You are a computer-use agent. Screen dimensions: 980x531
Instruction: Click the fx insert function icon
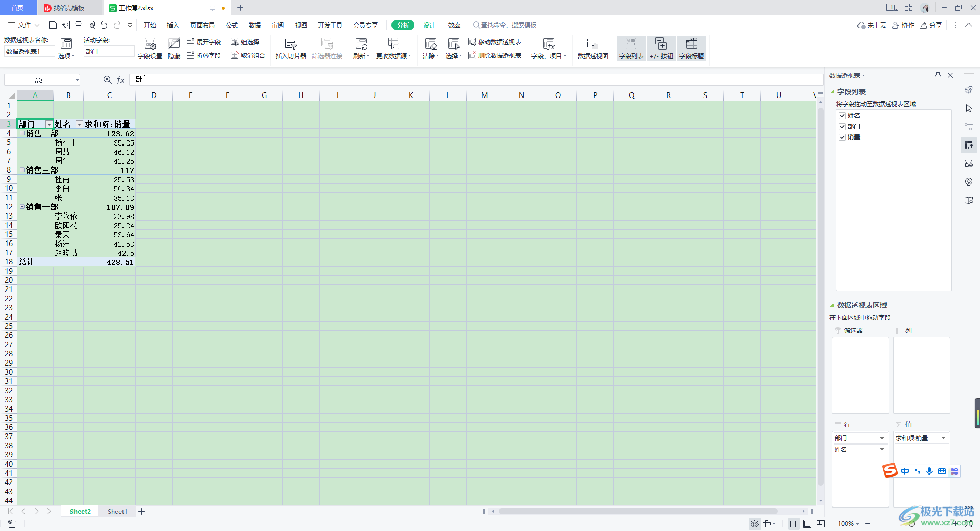121,80
